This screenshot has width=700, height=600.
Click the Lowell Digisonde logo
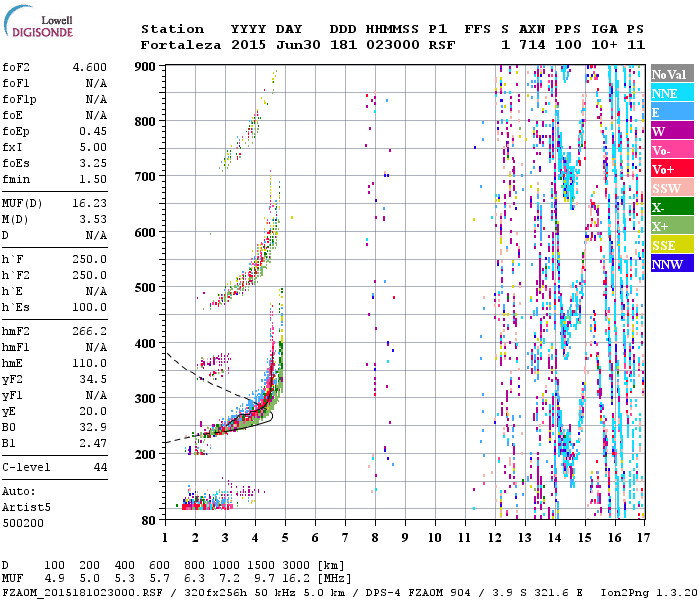[38, 21]
